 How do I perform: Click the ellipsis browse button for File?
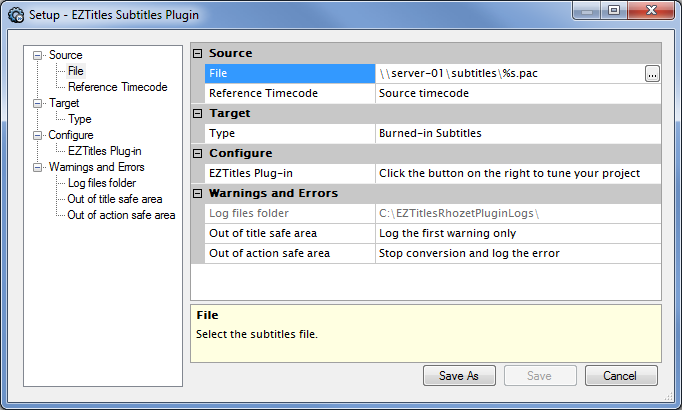tap(652, 73)
